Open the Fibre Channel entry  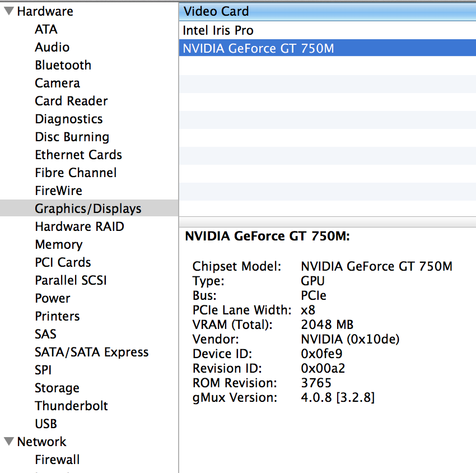(x=76, y=173)
